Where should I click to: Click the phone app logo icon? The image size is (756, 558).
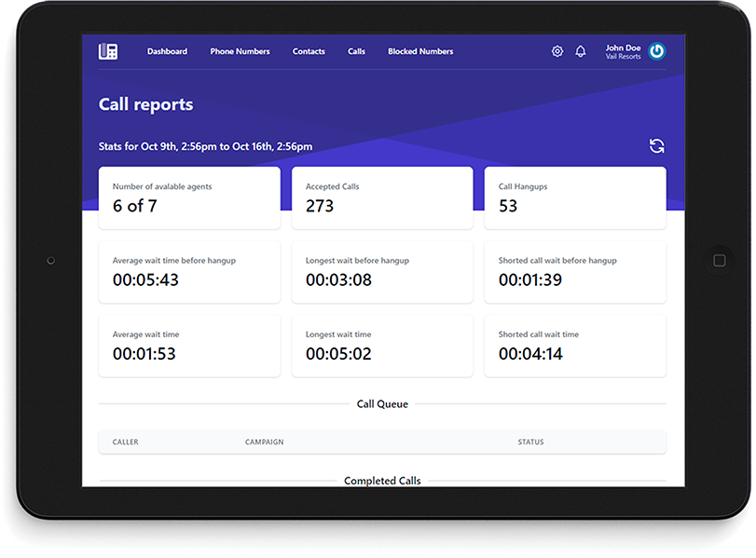108,51
